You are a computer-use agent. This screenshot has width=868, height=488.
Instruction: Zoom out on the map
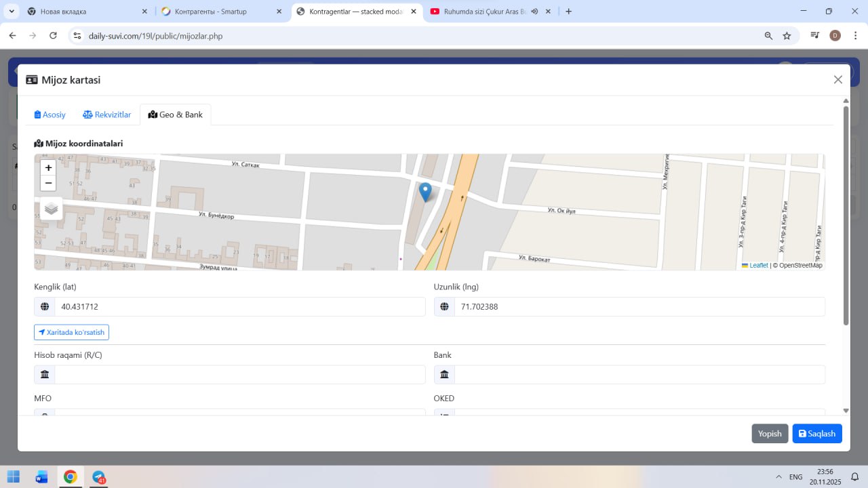tap(48, 183)
